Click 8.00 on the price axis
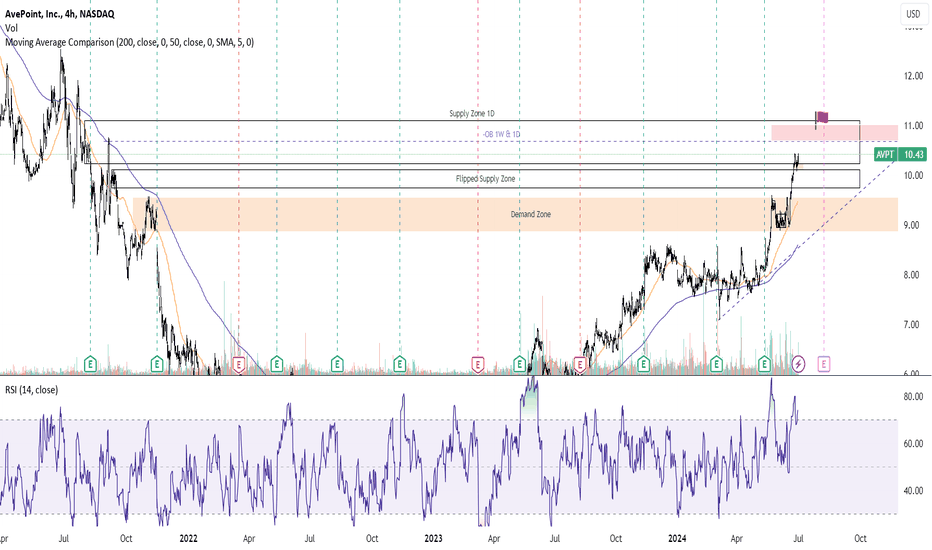The width and height of the screenshot is (932, 550). [914, 275]
